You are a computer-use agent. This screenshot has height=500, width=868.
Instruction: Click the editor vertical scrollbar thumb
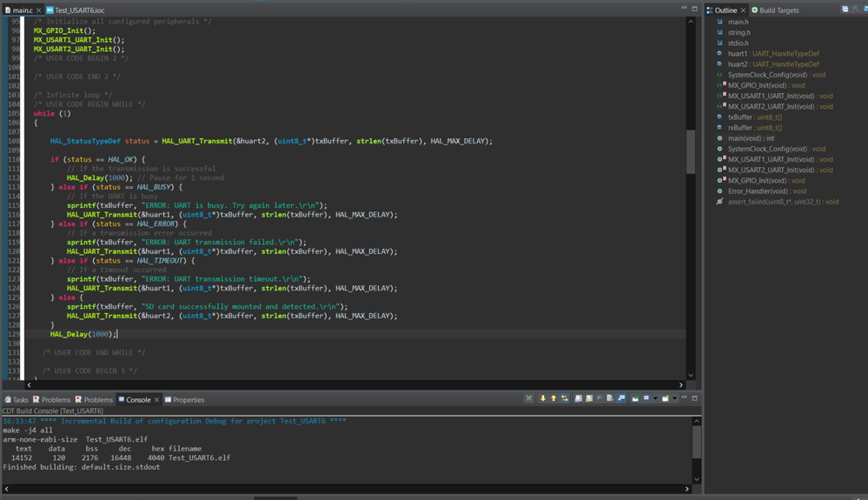tap(690, 151)
